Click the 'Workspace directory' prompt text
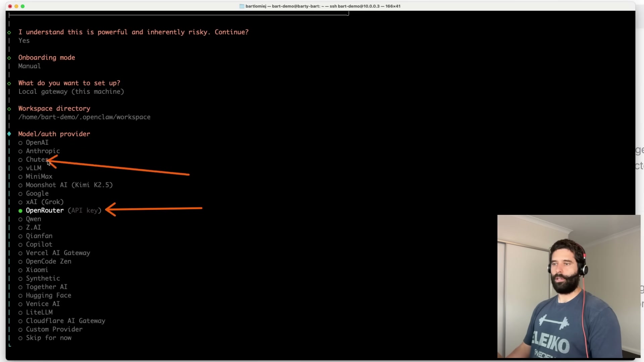 [x=54, y=109]
